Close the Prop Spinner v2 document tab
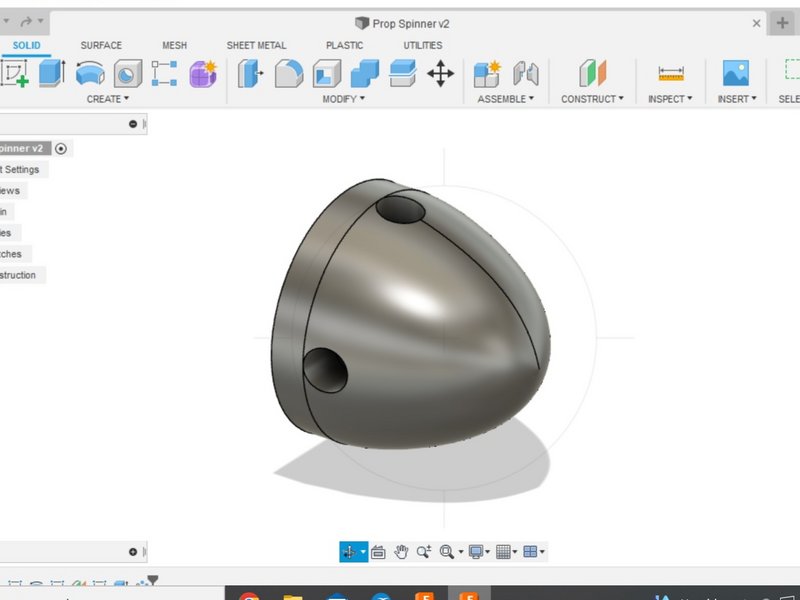 tap(757, 23)
